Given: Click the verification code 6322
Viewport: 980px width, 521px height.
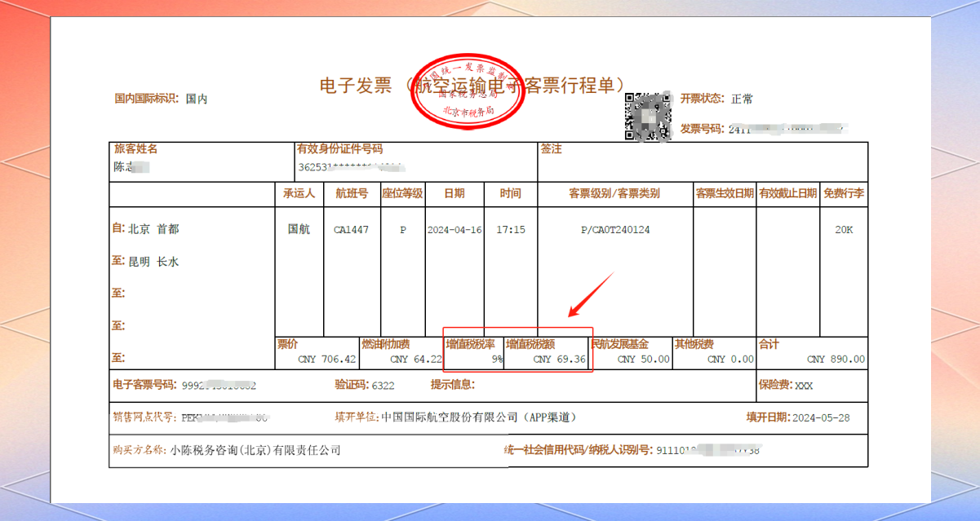Looking at the screenshot, I should [383, 386].
